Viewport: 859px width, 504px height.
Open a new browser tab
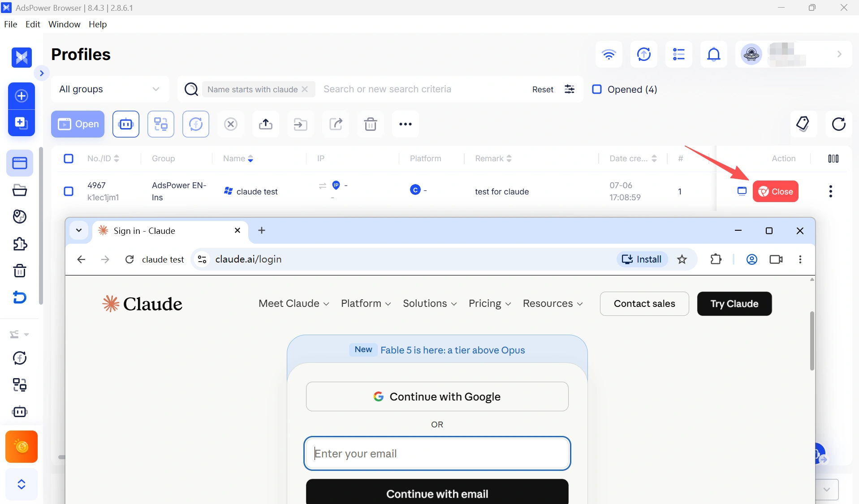coord(262,230)
